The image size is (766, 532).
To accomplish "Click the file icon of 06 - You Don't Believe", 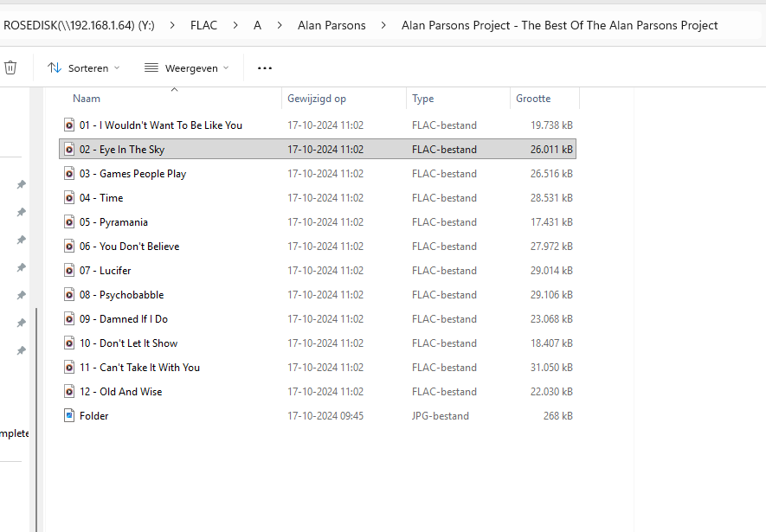I will [69, 247].
